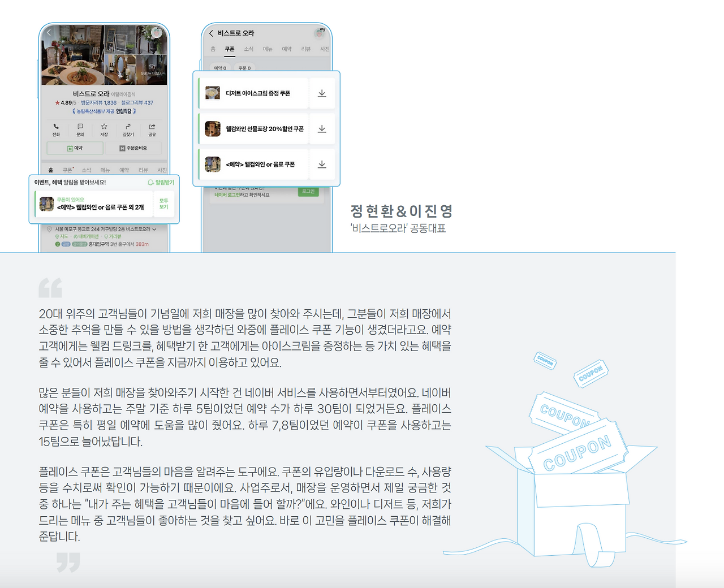Open the 주문 0 filter chip

click(244, 68)
